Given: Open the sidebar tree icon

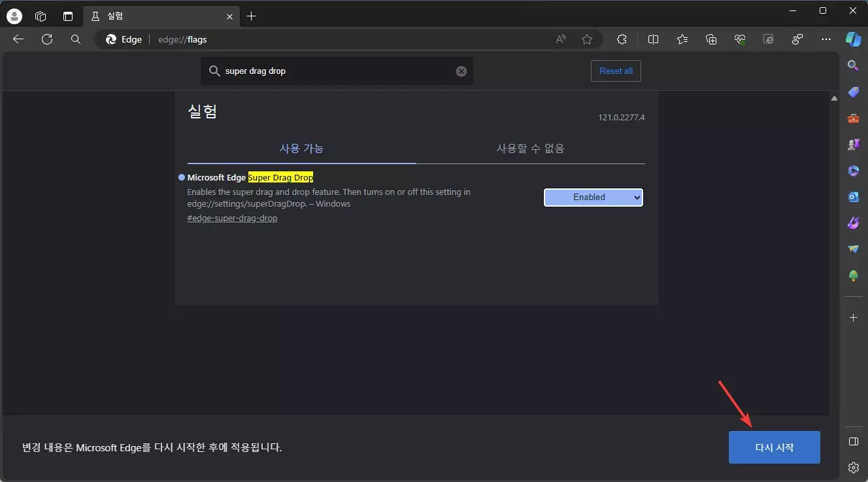Looking at the screenshot, I should click(853, 276).
